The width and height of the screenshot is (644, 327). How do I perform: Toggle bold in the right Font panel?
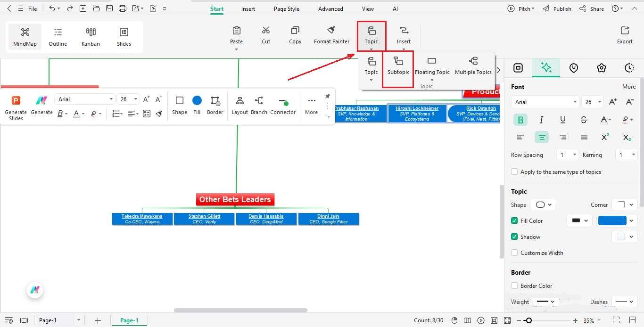(520, 120)
